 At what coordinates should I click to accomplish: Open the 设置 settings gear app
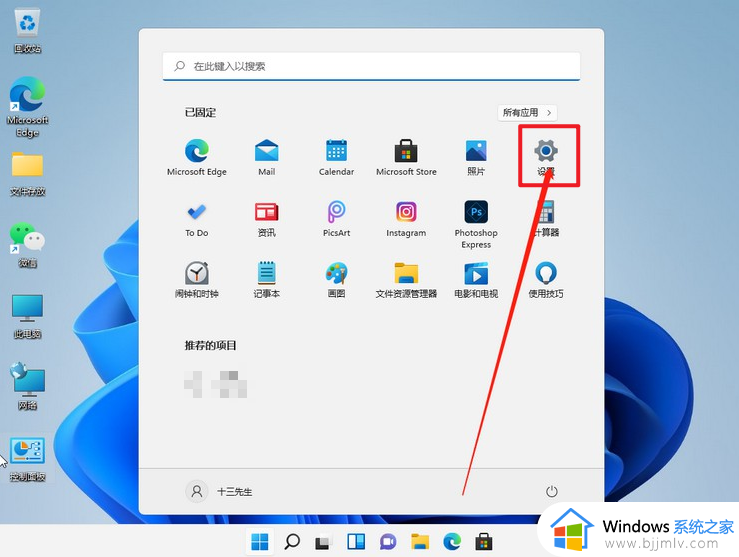click(546, 157)
